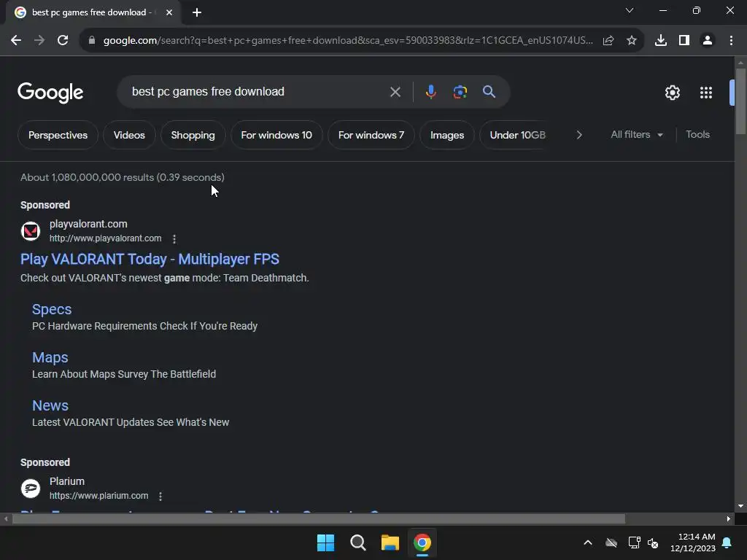Image resolution: width=747 pixels, height=560 pixels.
Task: Open Google quick settings gear
Action: pyautogui.click(x=672, y=93)
